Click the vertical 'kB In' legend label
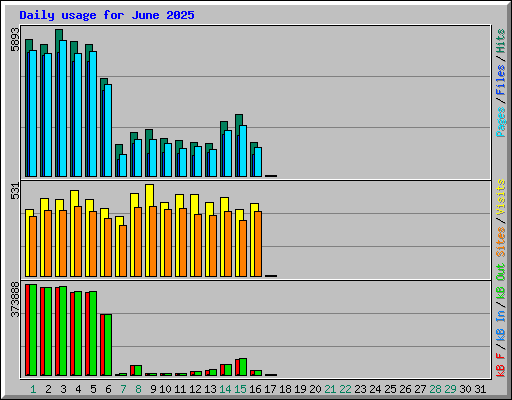This screenshot has height=400, width=512. click(x=501, y=326)
